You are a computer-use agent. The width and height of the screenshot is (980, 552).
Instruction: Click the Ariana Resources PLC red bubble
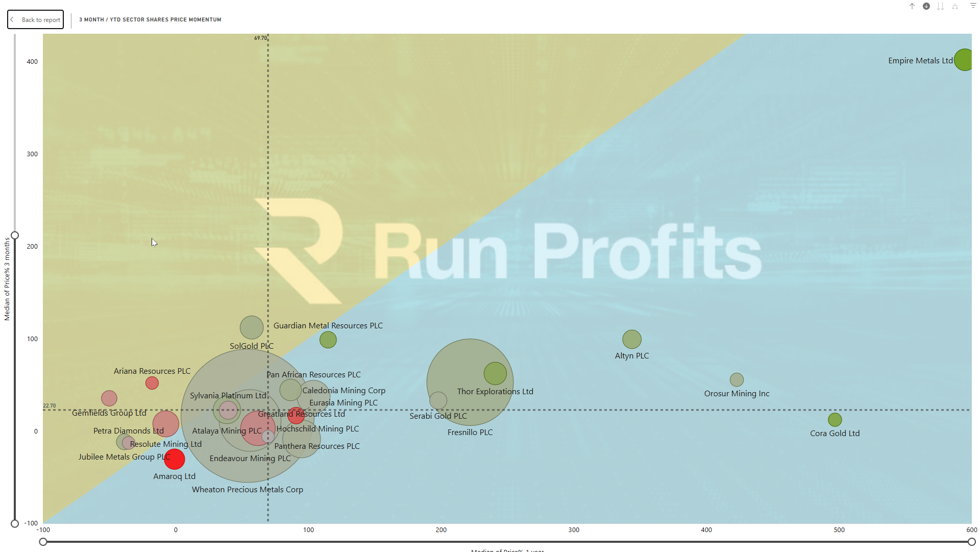(152, 383)
